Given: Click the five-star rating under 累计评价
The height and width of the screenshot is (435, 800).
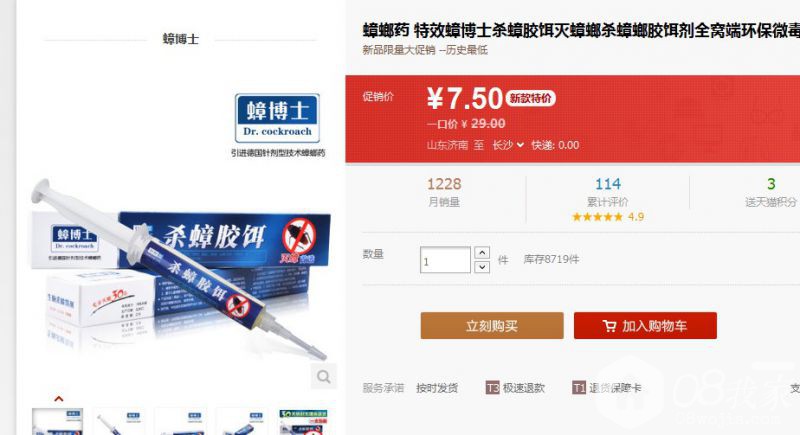Looking at the screenshot, I should 597,217.
